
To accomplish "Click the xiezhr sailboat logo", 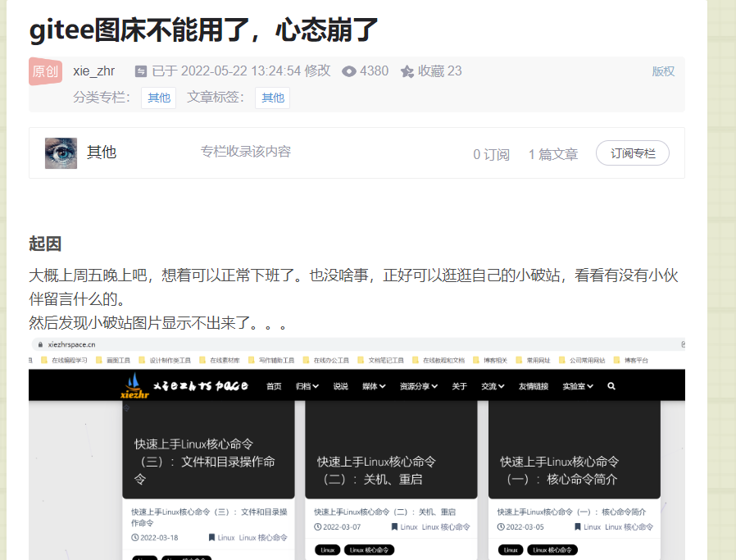I will click(135, 386).
